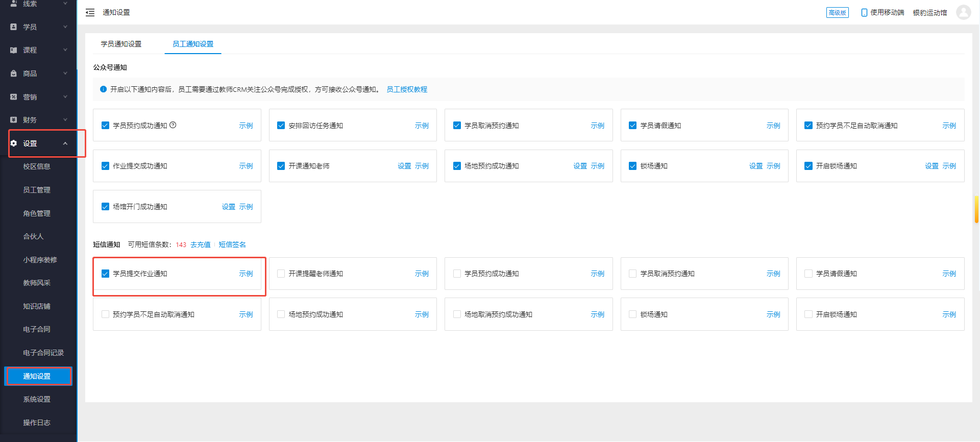Expand the 营销 sidebar menu chevron
The image size is (980, 442).
[65, 96]
